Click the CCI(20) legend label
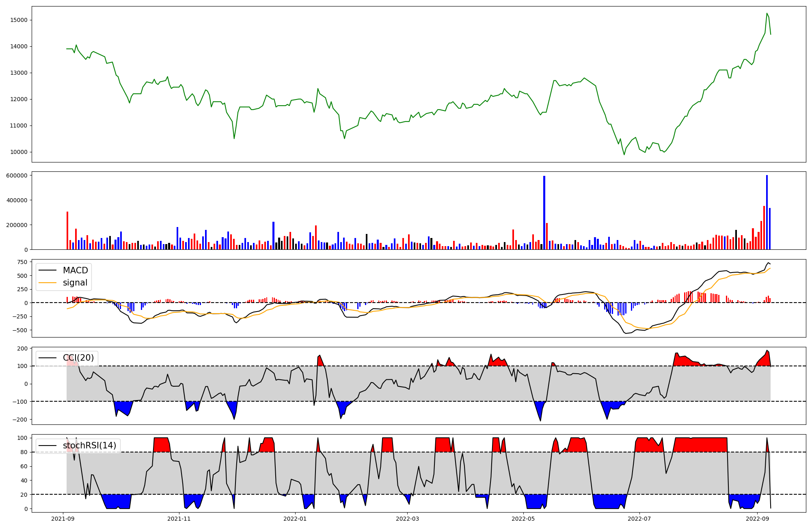Screen dimensions: 812x528 78,358
